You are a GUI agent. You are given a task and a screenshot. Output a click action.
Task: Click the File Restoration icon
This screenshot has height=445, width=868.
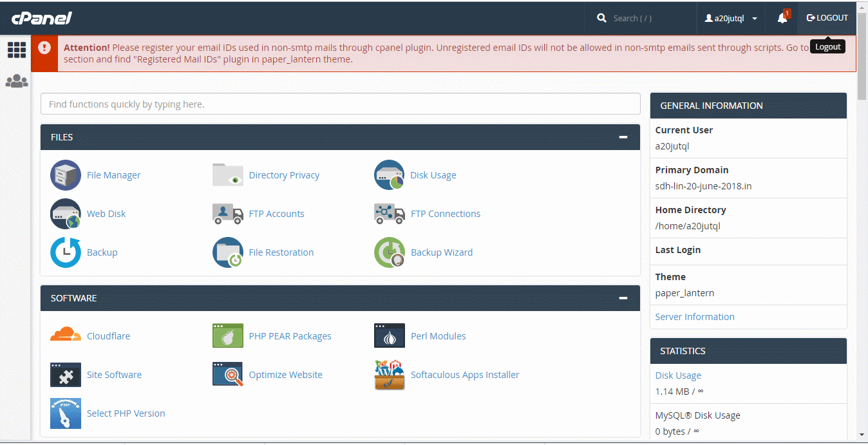pos(228,252)
